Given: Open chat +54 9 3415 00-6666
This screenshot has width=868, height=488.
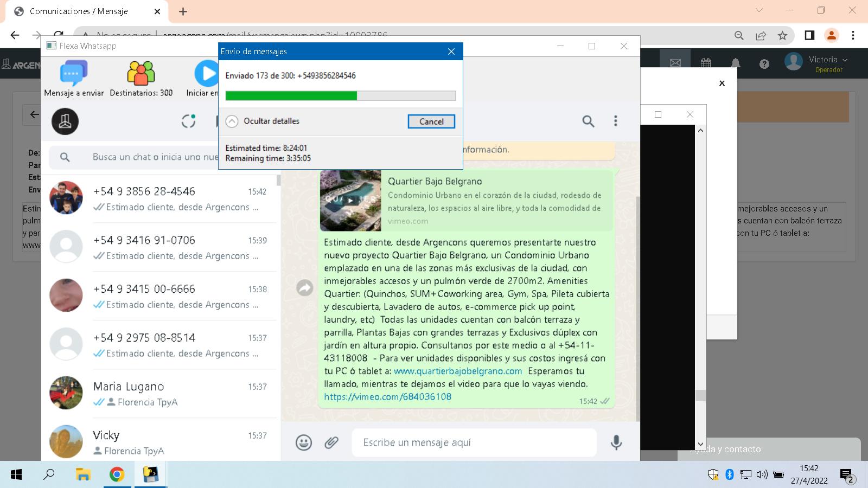Looking at the screenshot, I should 161,296.
